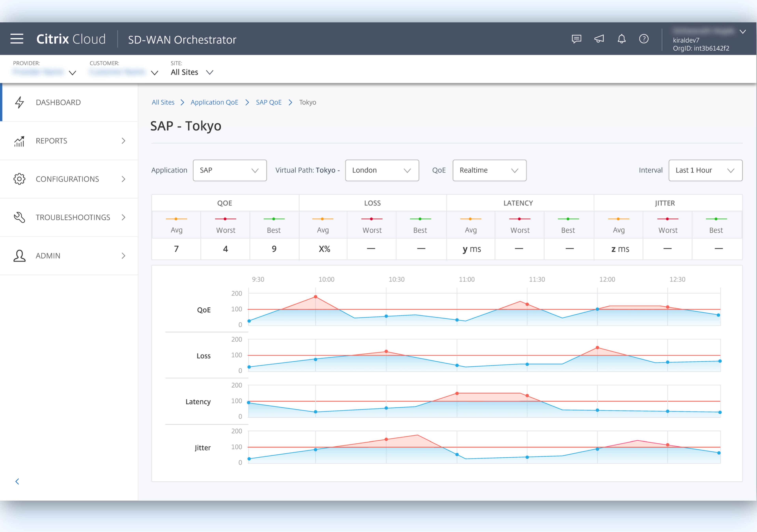Click the Configurations gear icon

point(20,179)
